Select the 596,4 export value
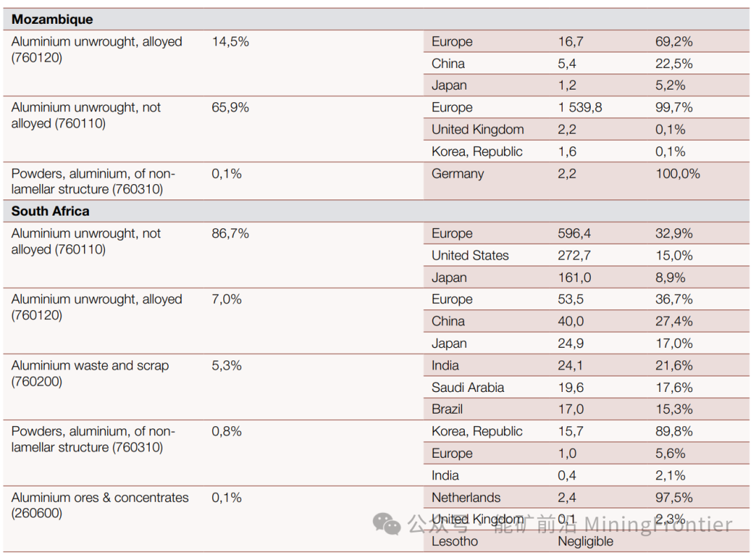The width and height of the screenshot is (756, 555). (x=574, y=234)
